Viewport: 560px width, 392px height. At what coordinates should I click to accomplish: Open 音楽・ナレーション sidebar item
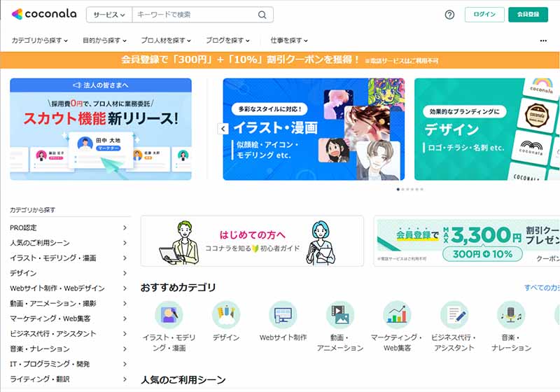(x=69, y=349)
